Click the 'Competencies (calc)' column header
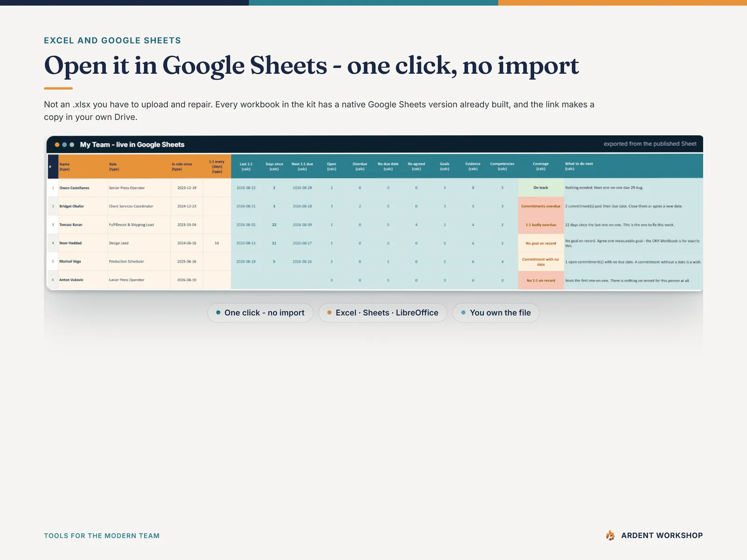Viewport: 747px width, 560px height. [x=502, y=167]
